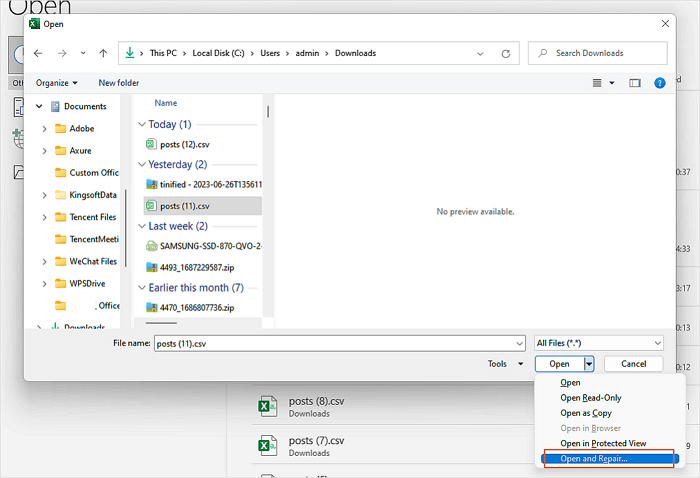This screenshot has width=700, height=478.
Task: Cancel the Open dialog
Action: 633,364
